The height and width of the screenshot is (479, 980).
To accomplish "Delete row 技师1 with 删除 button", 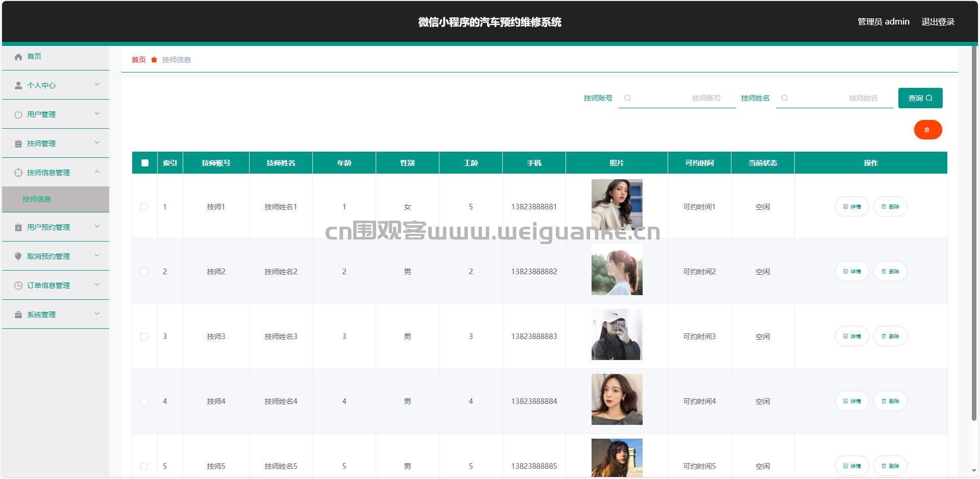I will click(890, 207).
